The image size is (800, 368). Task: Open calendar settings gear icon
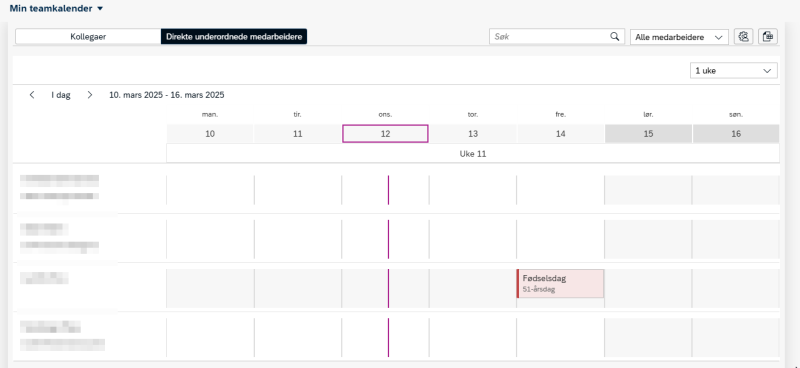point(744,37)
